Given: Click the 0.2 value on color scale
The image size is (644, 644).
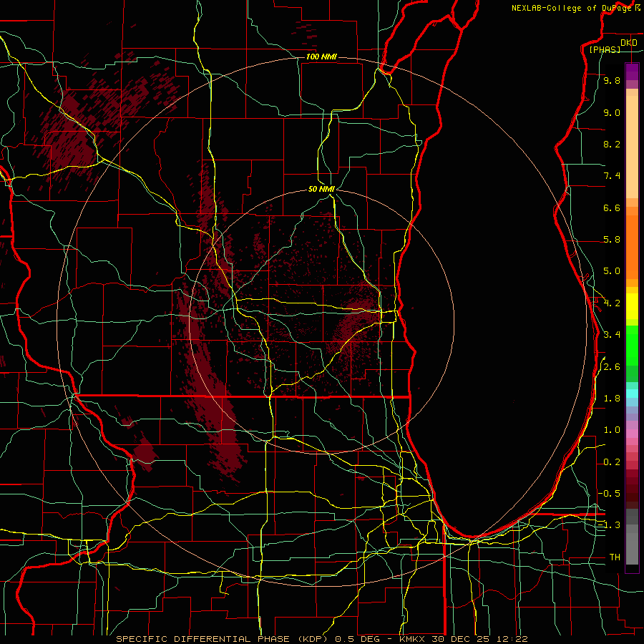Looking at the screenshot, I should 612,462.
